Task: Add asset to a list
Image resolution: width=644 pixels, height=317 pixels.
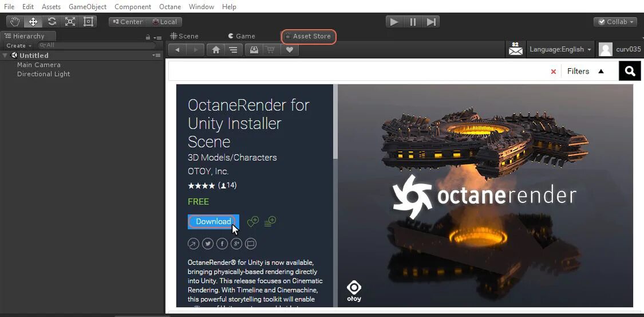Action: pos(270,222)
